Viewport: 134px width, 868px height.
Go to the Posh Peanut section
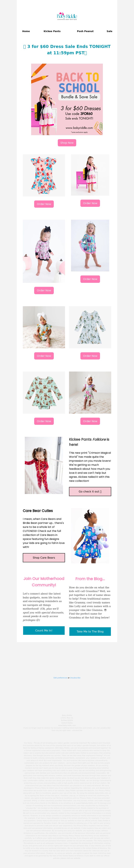pos(85,31)
